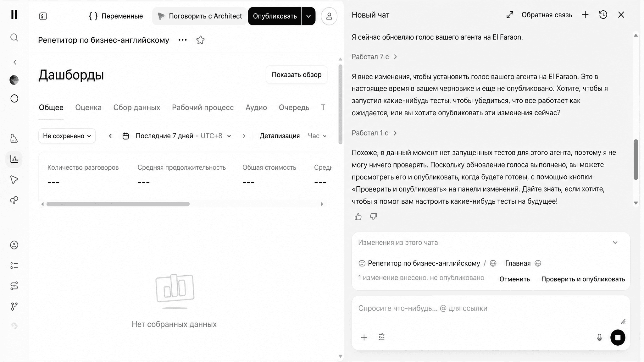
Task: Click the microphone icon in chat input
Action: (599, 337)
